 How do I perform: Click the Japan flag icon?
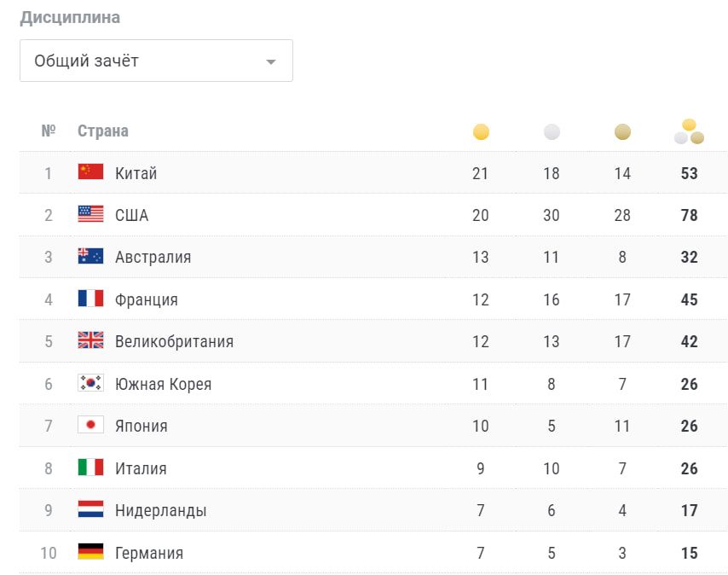[x=90, y=425]
